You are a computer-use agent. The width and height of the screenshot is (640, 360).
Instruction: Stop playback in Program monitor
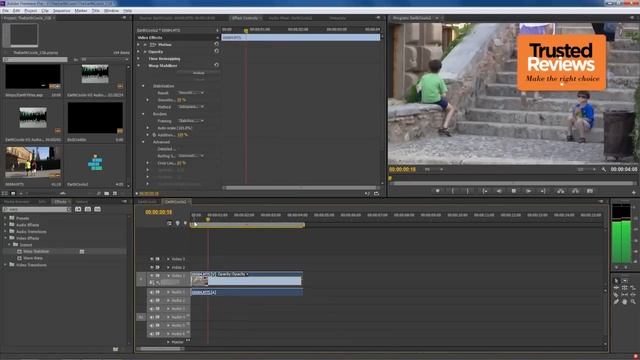point(514,191)
